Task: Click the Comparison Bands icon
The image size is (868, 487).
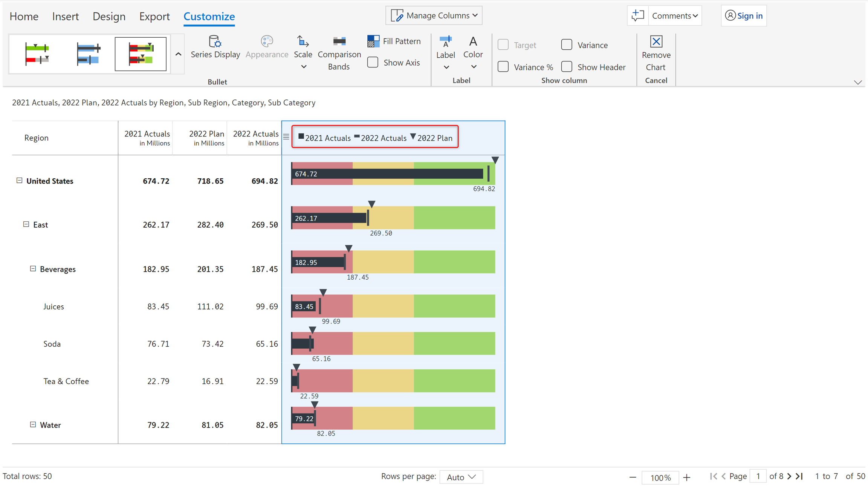Action: (x=339, y=41)
